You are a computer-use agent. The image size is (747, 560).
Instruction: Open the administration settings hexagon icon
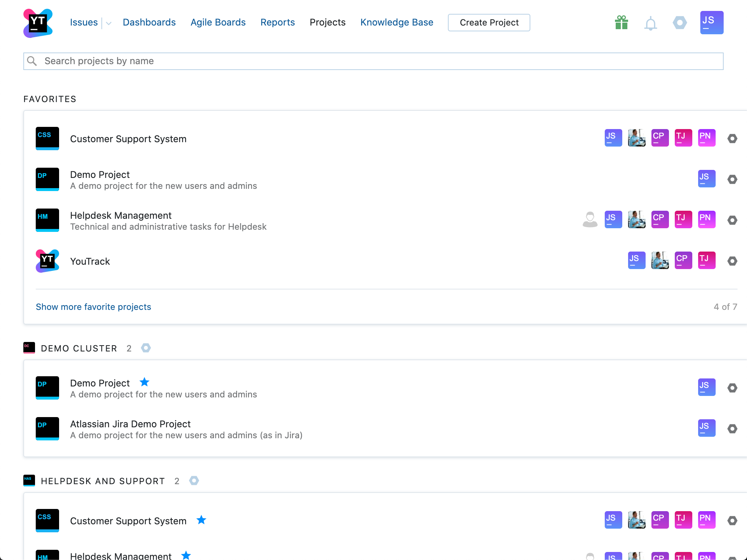(680, 23)
